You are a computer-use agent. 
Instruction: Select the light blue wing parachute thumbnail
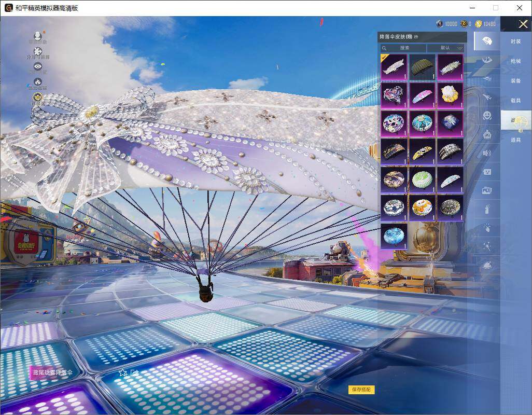pyautogui.click(x=450, y=179)
